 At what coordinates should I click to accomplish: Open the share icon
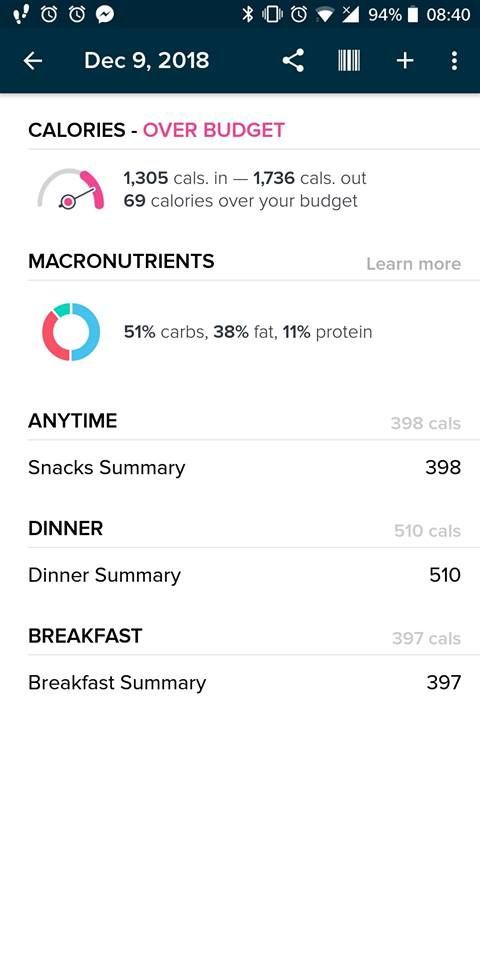coord(293,61)
